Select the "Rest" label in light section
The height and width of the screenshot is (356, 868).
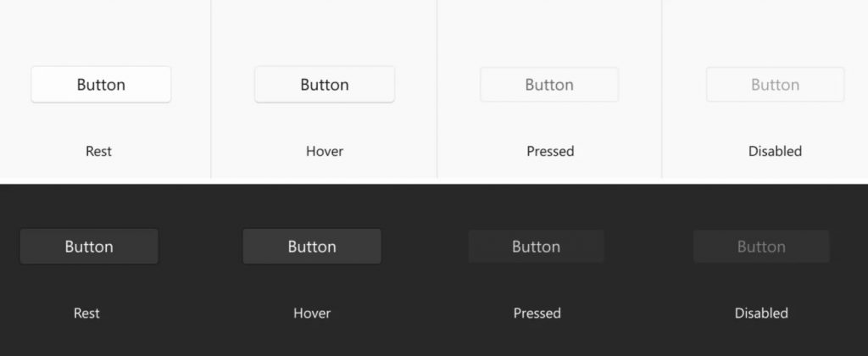click(x=99, y=152)
